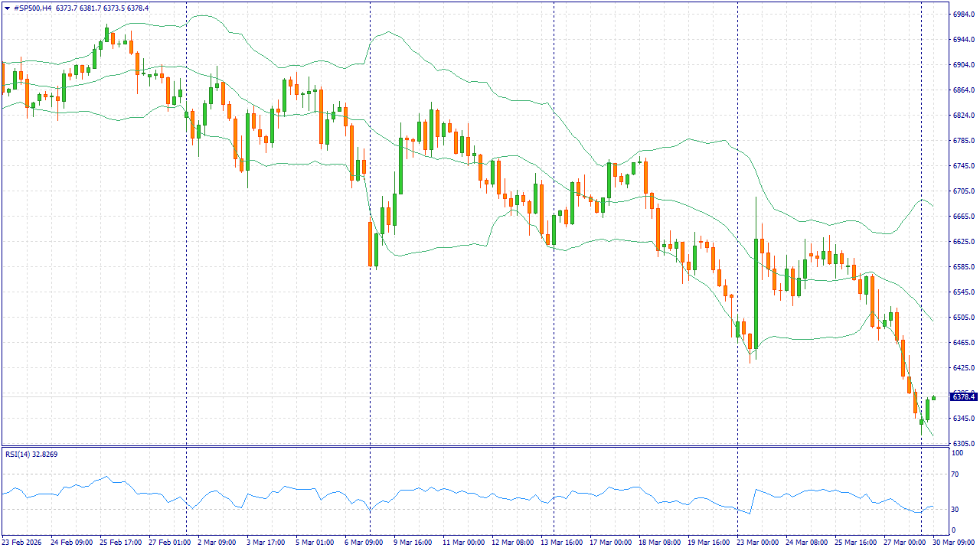980x551 pixels.
Task: Click the 6665.0 price scale label
Action: point(963,217)
